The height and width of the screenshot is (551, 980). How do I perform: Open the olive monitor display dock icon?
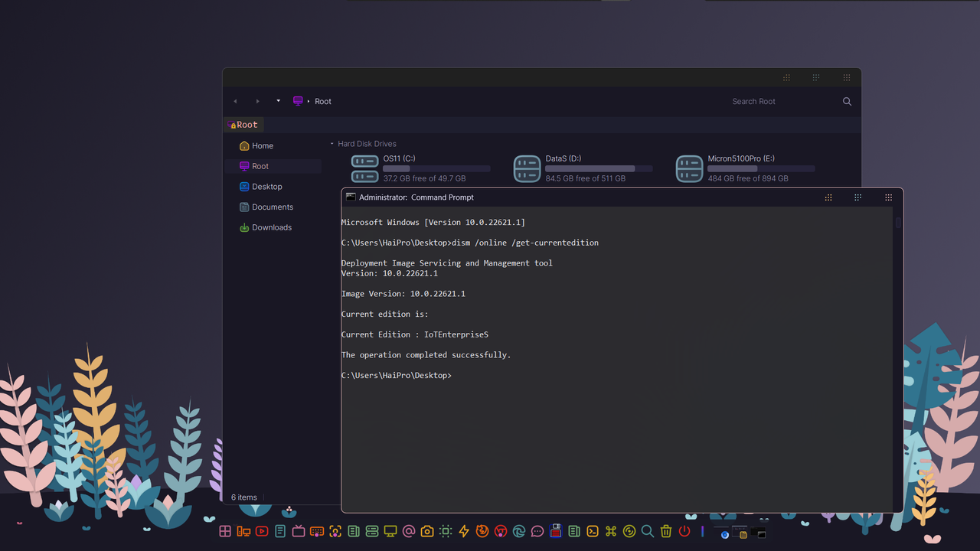click(390, 531)
